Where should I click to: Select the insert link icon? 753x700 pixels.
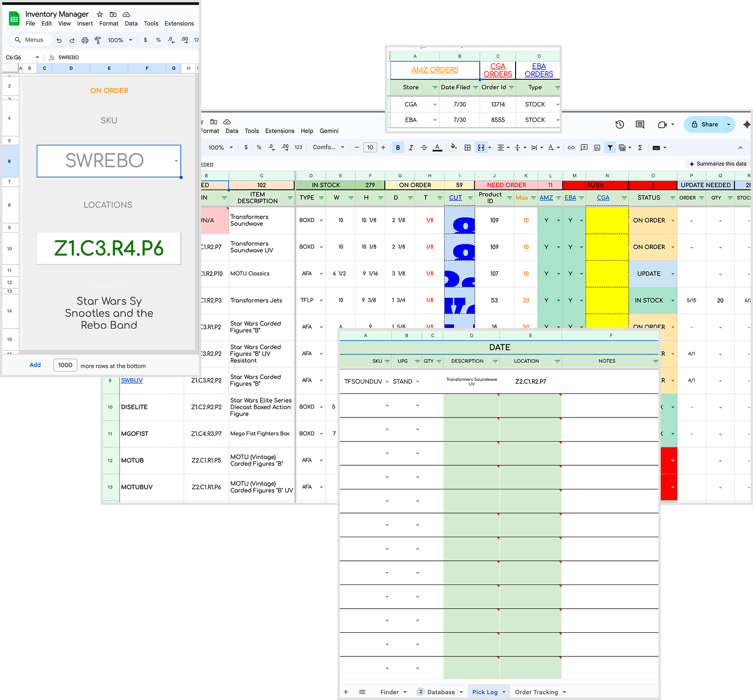pos(571,148)
